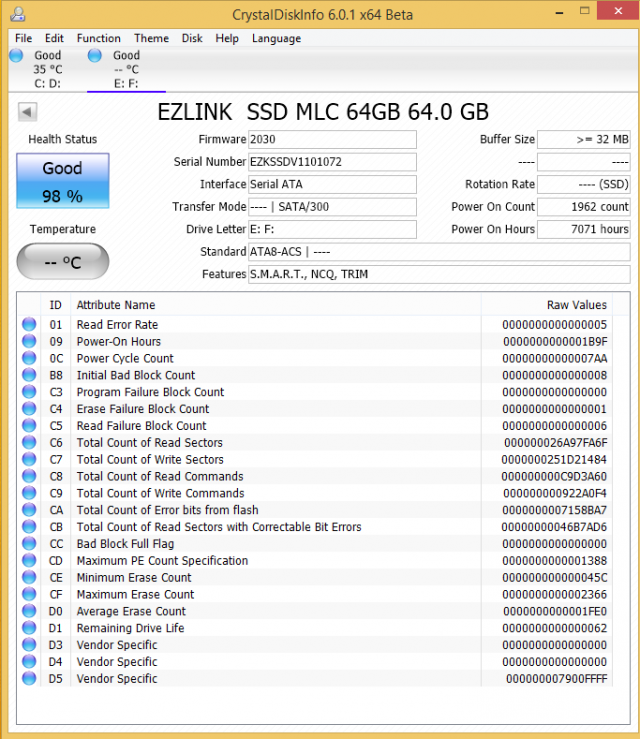Click status orb for Program Failure Block Count
Image resolution: width=640 pixels, height=740 pixels.
(29, 392)
